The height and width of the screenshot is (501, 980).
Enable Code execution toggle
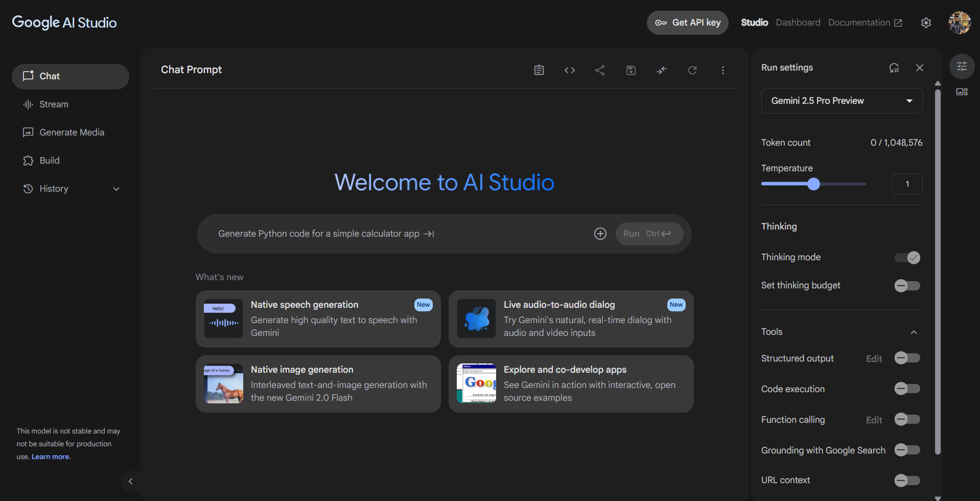907,389
